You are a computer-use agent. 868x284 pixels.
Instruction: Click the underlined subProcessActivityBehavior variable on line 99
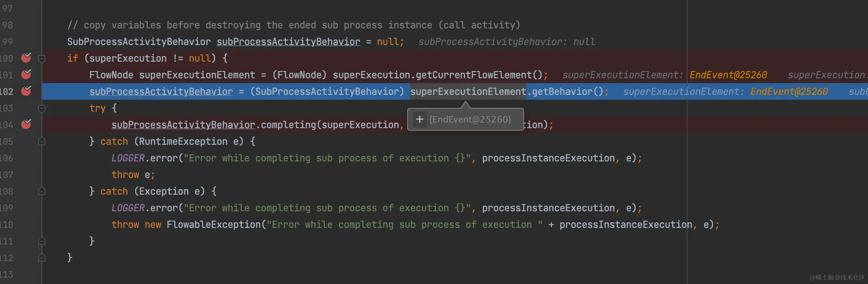288,42
